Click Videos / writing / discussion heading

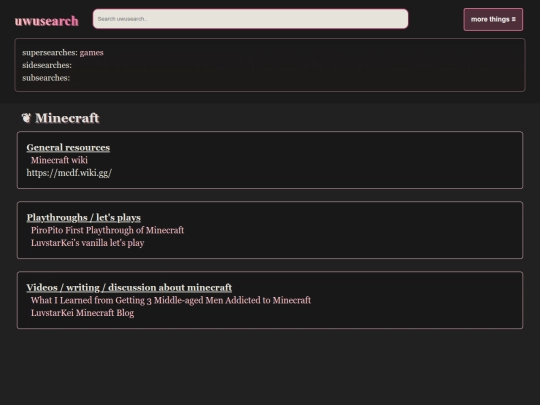pos(129,288)
